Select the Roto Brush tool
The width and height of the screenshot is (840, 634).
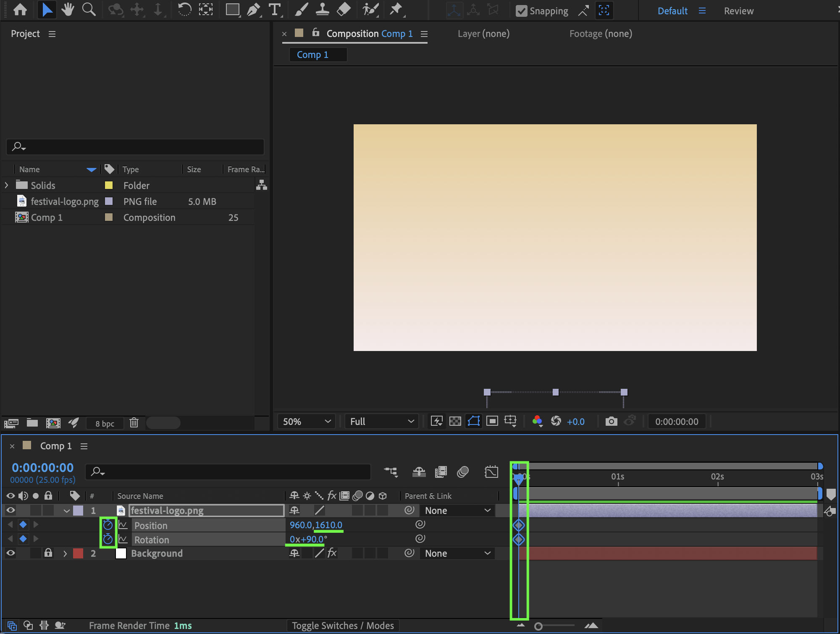pos(370,10)
